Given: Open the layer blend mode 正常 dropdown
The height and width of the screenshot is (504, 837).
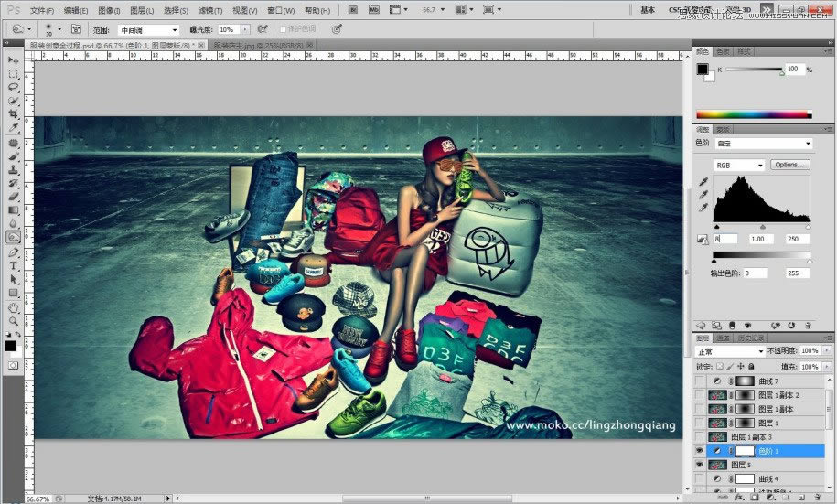Looking at the screenshot, I should (730, 351).
